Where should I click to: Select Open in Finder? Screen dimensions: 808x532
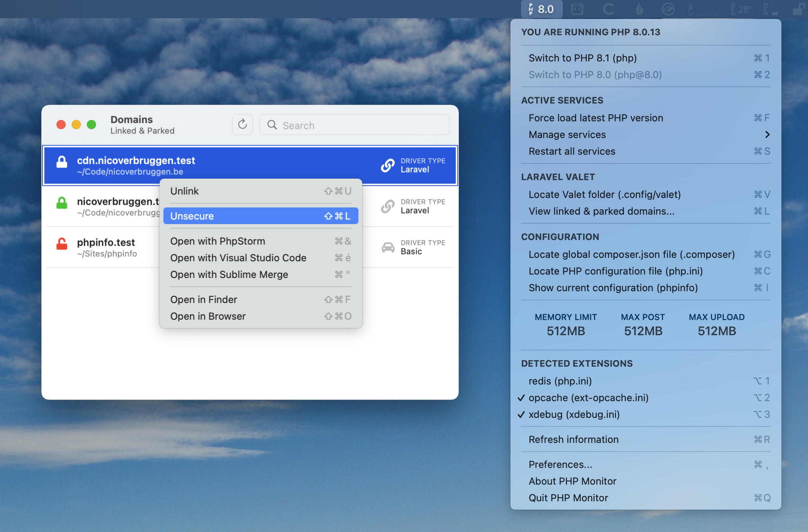261,300
